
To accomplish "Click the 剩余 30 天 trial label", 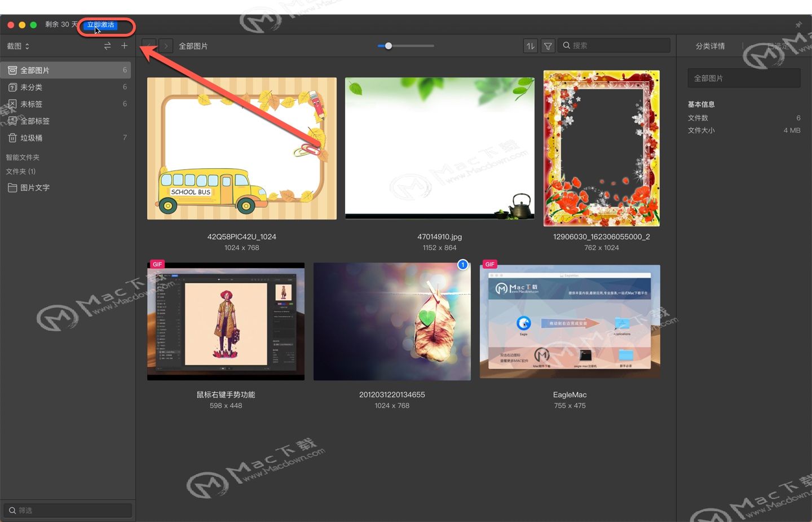I will click(x=61, y=24).
